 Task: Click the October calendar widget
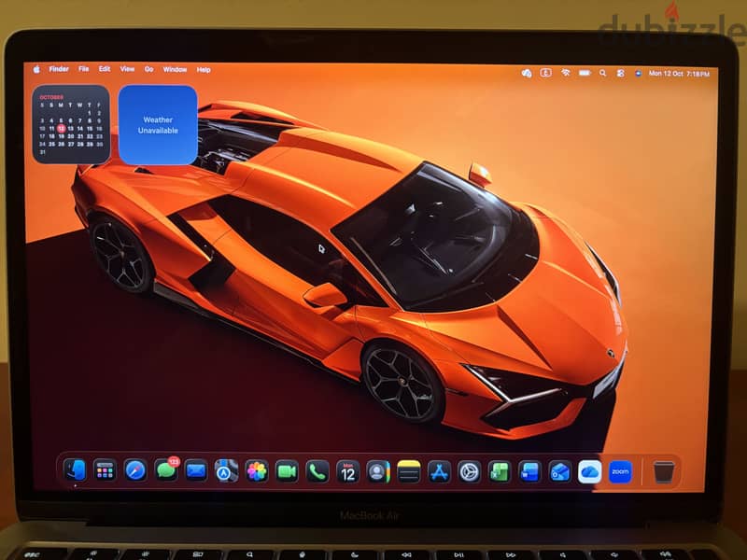point(71,124)
